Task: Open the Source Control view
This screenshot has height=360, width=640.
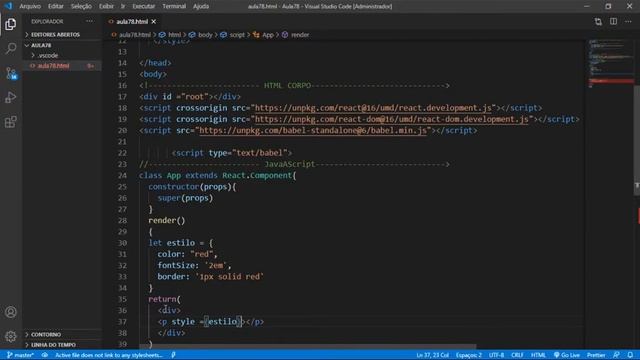Action: point(11,73)
